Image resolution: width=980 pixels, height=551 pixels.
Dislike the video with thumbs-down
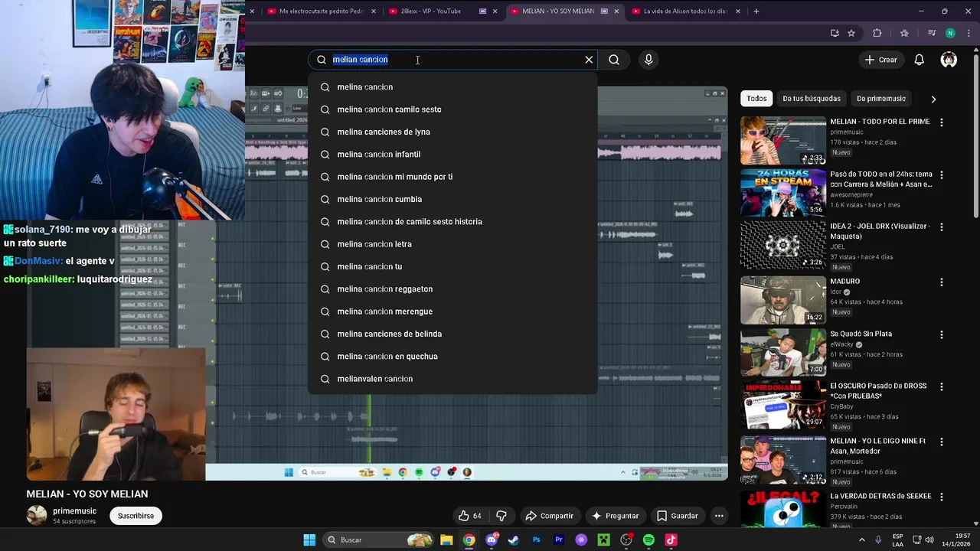pos(501,516)
